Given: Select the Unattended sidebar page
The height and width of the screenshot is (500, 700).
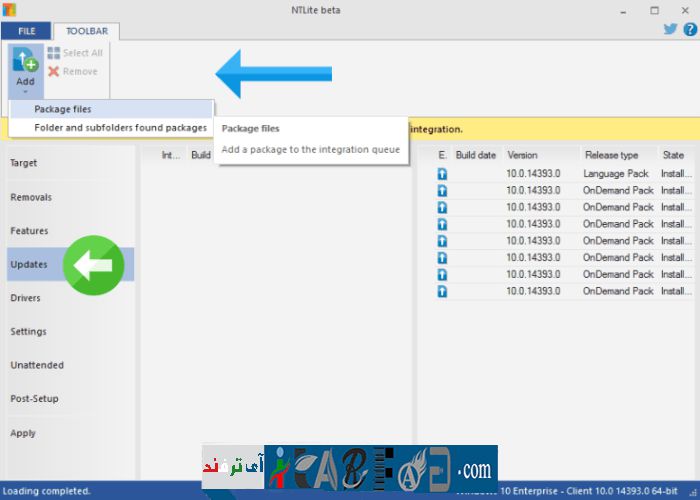Looking at the screenshot, I should tap(37, 365).
